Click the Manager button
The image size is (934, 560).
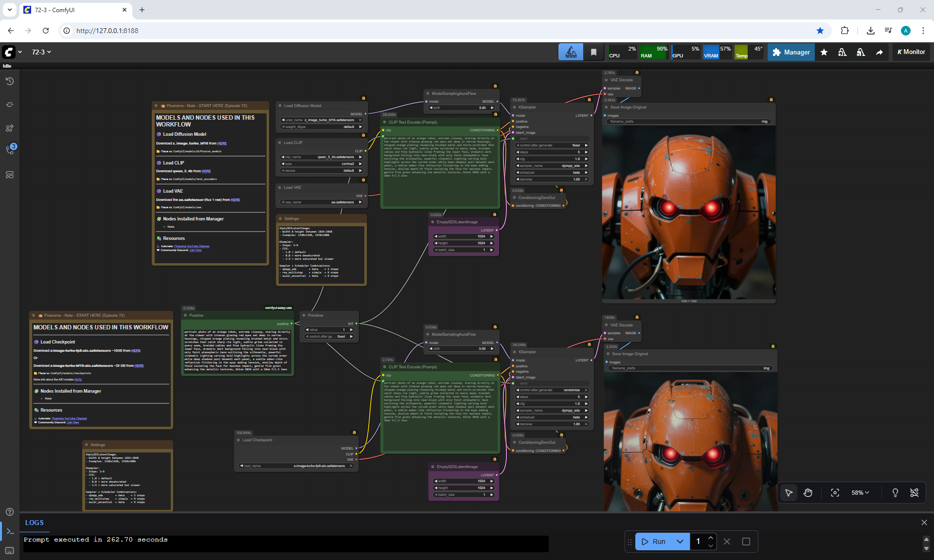(791, 52)
